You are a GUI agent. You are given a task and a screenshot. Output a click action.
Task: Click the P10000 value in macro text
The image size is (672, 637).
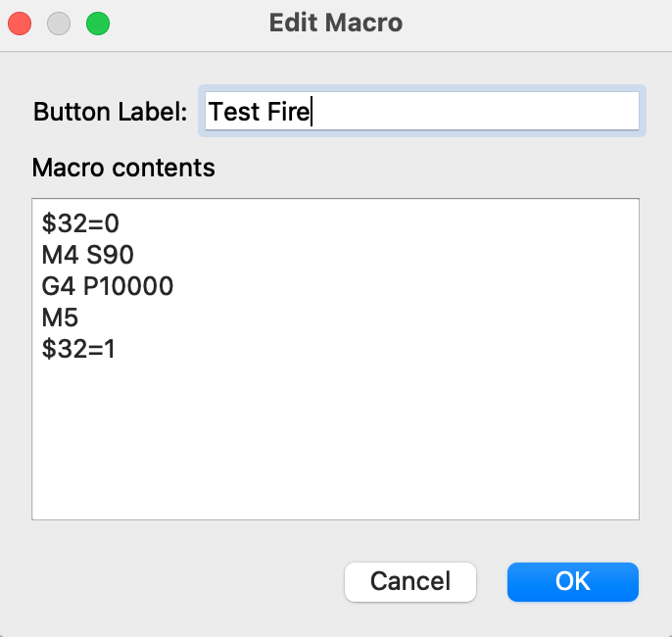[128, 286]
